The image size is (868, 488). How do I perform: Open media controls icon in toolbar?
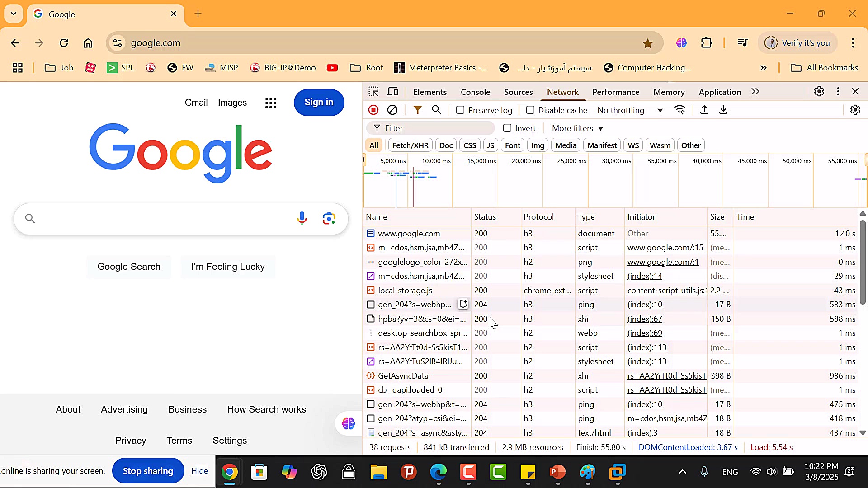743,43
